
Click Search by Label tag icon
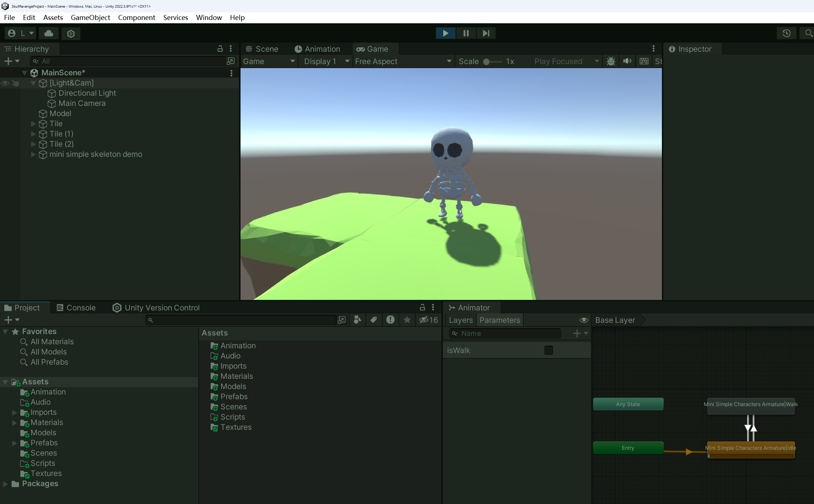(374, 320)
